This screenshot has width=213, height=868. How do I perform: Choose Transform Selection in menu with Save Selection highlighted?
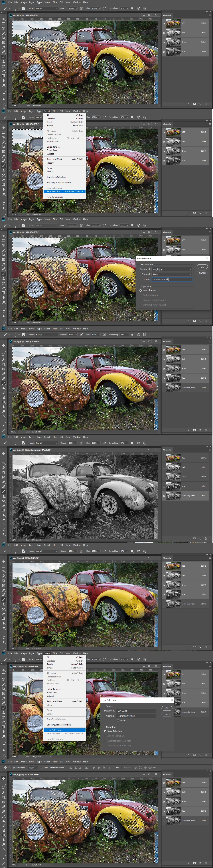coord(64,177)
